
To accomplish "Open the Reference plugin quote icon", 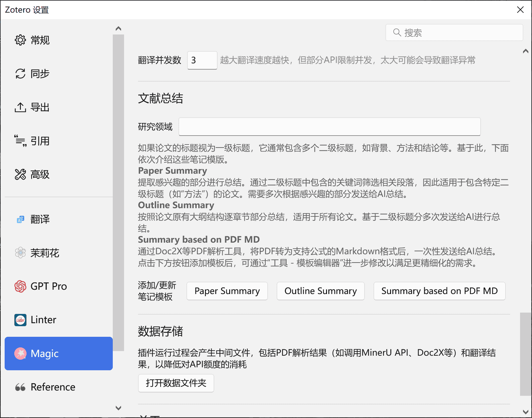I will [x=20, y=387].
